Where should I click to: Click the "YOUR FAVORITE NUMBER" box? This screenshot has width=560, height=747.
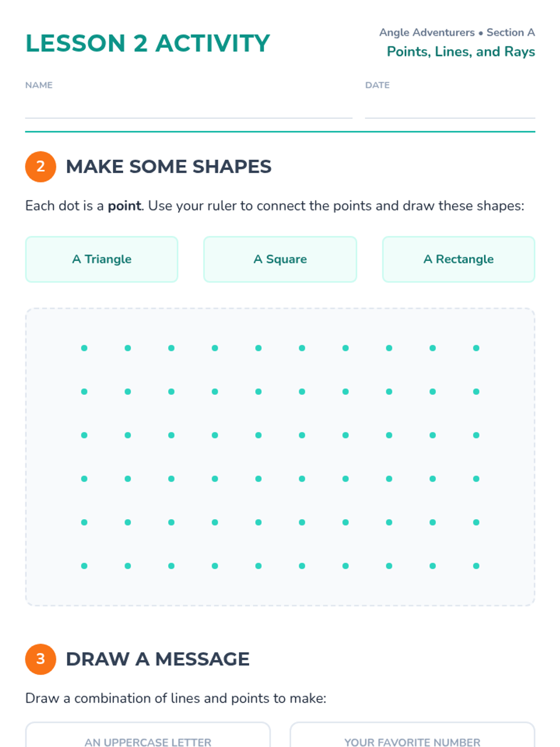412,738
